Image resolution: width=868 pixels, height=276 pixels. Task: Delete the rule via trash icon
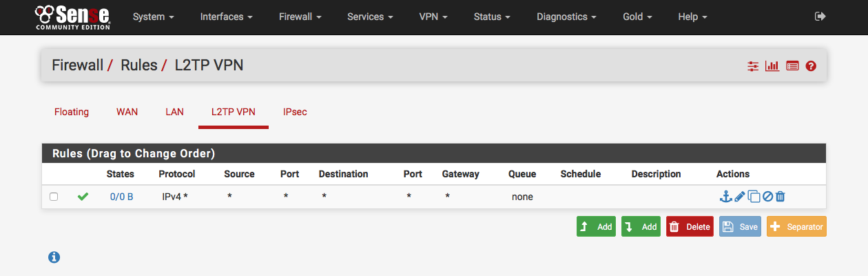point(781,197)
